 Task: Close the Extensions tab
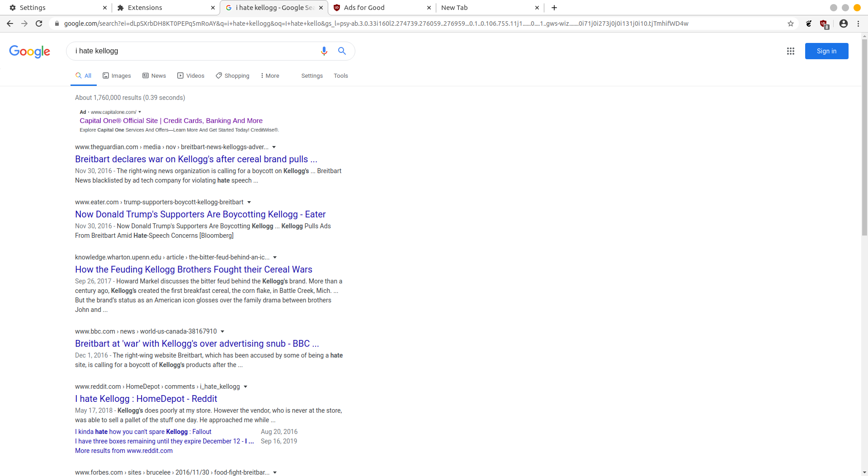click(x=213, y=8)
